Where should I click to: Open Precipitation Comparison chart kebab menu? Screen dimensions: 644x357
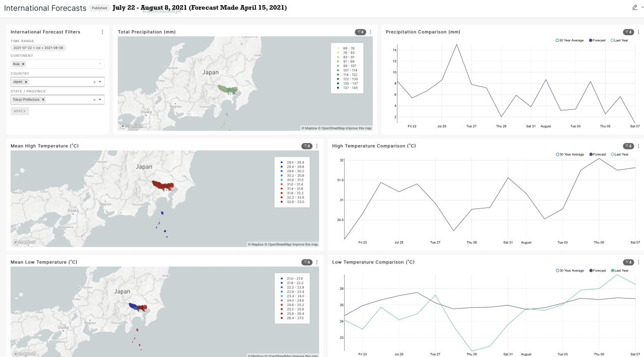pos(639,32)
